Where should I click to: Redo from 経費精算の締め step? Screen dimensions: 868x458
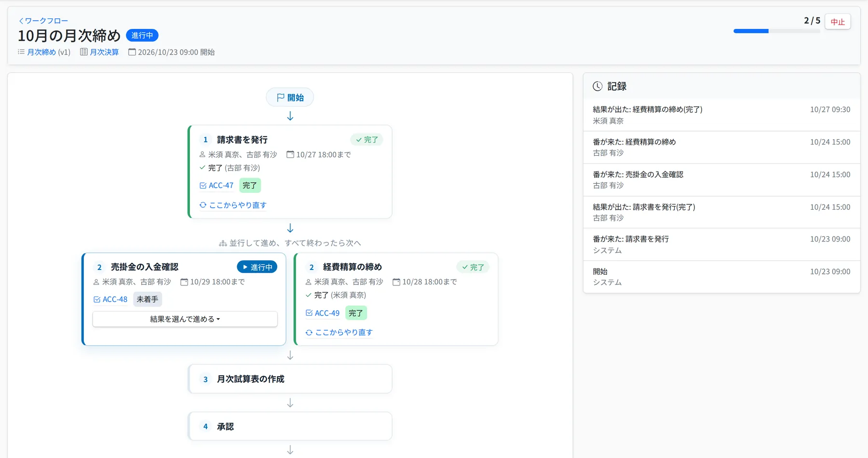coord(339,332)
